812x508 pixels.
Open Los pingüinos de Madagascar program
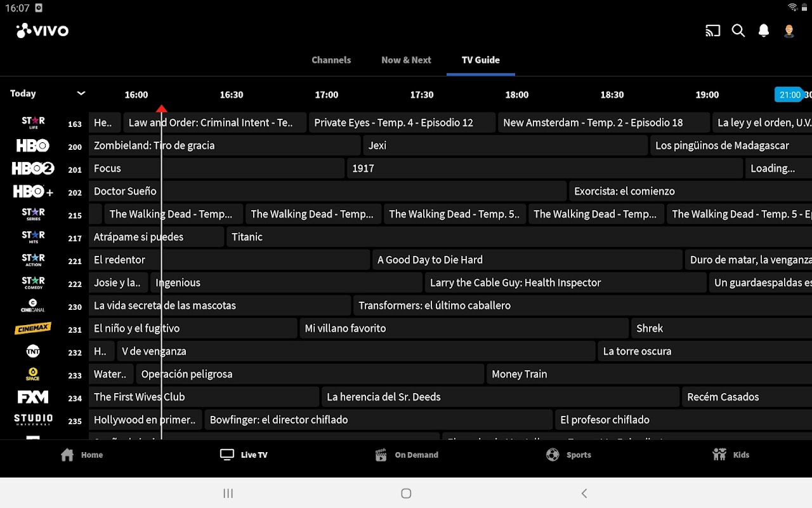coord(731,145)
